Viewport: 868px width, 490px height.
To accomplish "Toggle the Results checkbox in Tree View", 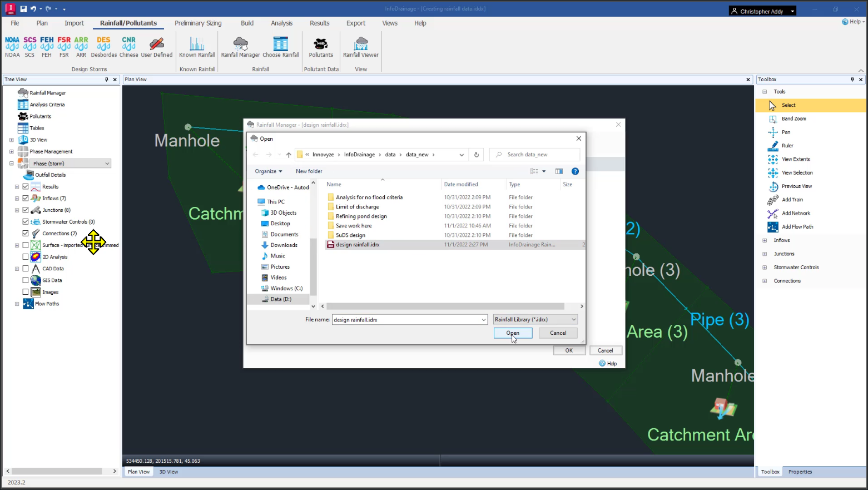I will click(26, 187).
